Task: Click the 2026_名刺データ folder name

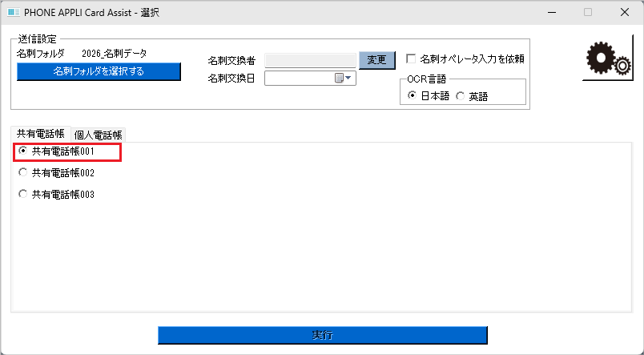Action: (115, 54)
